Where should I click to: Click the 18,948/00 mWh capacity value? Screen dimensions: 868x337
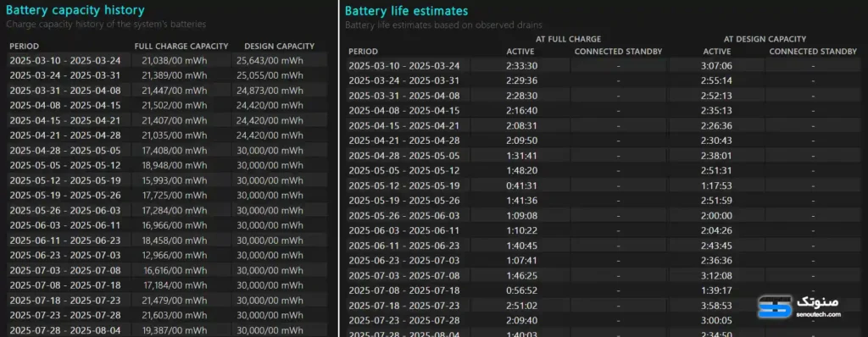(175, 165)
